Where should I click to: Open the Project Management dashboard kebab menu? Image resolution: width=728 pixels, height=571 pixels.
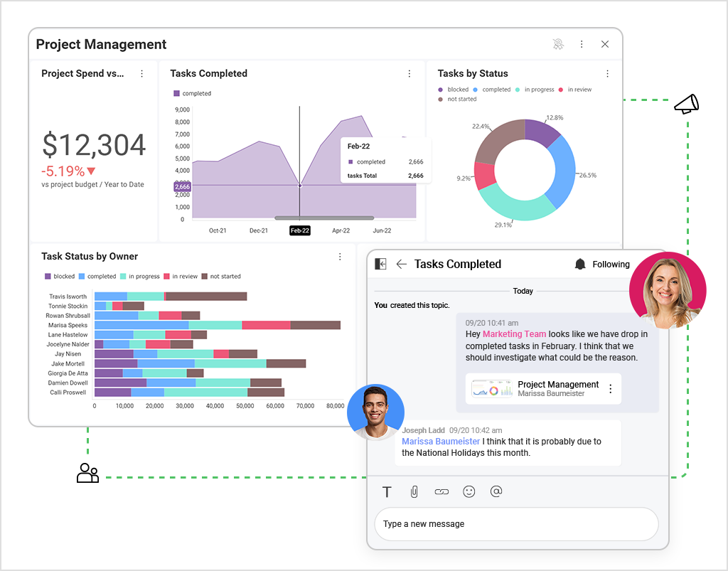[582, 44]
